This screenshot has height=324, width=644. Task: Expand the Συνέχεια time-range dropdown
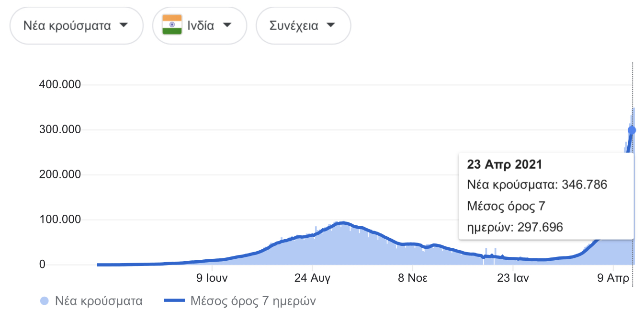coord(303,26)
